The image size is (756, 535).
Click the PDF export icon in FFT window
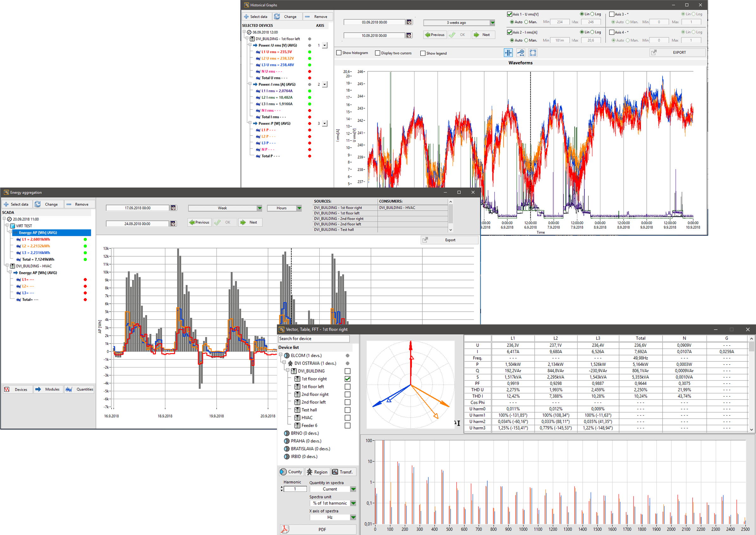pyautogui.click(x=285, y=529)
